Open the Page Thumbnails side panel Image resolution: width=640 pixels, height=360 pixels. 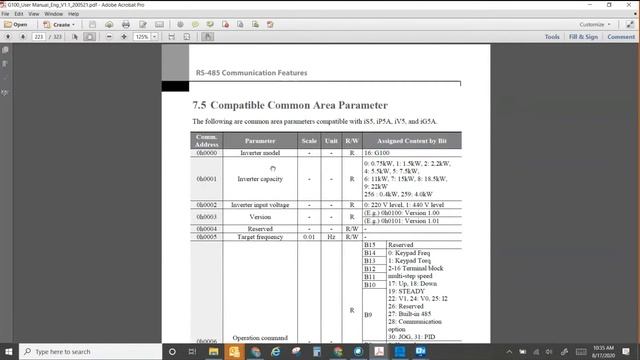5,50
